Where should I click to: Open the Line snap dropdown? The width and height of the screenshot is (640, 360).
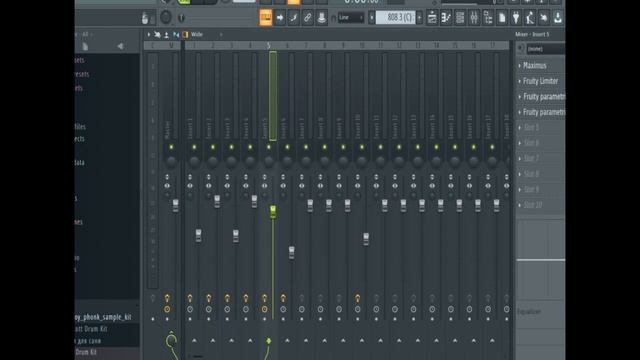click(x=351, y=18)
